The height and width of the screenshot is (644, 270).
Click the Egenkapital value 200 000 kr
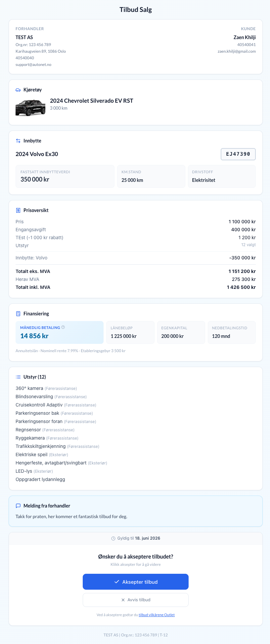click(x=172, y=336)
